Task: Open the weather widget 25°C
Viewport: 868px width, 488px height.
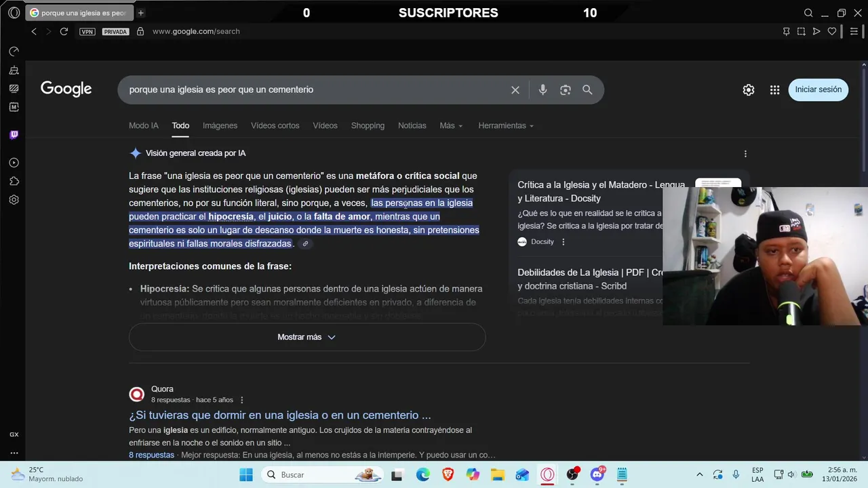Action: click(x=47, y=474)
